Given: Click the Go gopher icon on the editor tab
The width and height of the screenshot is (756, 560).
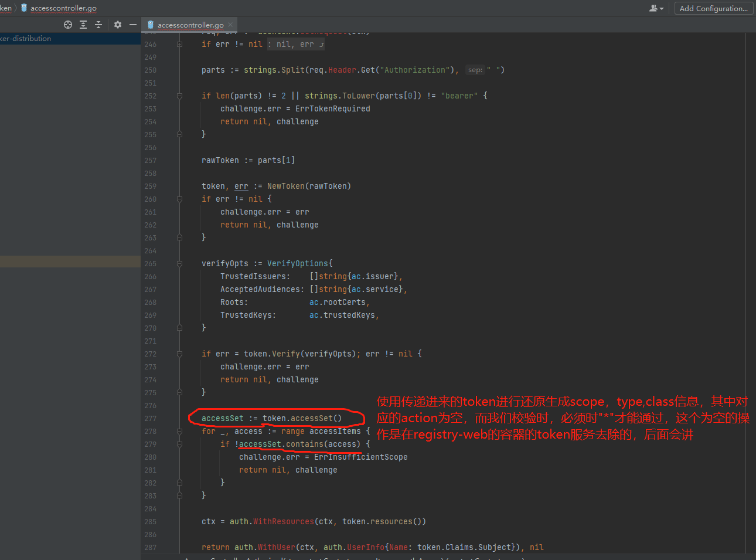Looking at the screenshot, I should click(x=150, y=25).
